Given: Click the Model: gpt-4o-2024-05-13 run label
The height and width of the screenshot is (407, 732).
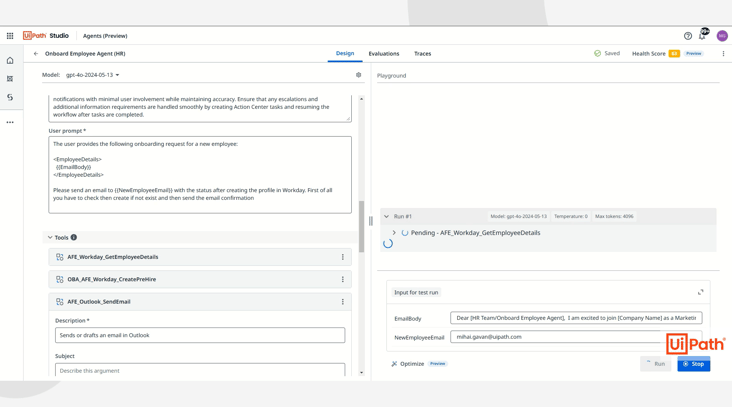Looking at the screenshot, I should [x=518, y=217].
